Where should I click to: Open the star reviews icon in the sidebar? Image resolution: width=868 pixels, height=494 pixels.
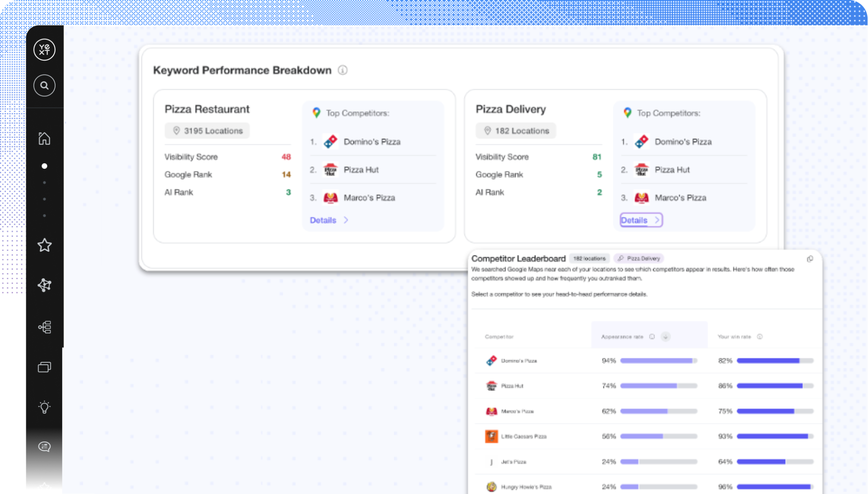(44, 245)
